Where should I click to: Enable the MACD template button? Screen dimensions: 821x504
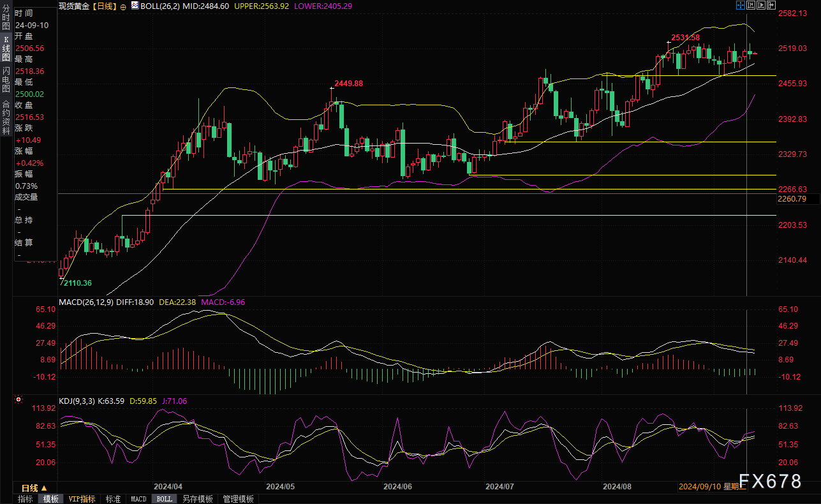(138, 499)
